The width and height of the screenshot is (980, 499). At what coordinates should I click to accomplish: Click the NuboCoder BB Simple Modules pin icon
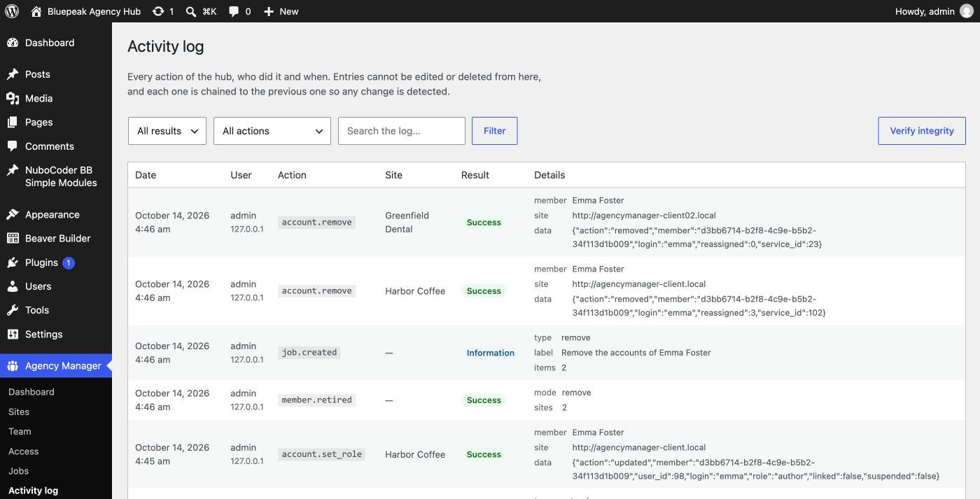click(13, 170)
